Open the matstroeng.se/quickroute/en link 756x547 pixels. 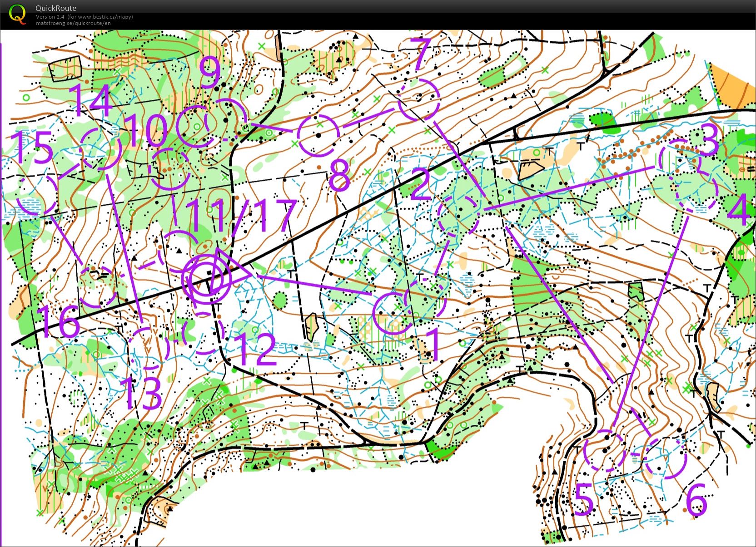[73, 23]
